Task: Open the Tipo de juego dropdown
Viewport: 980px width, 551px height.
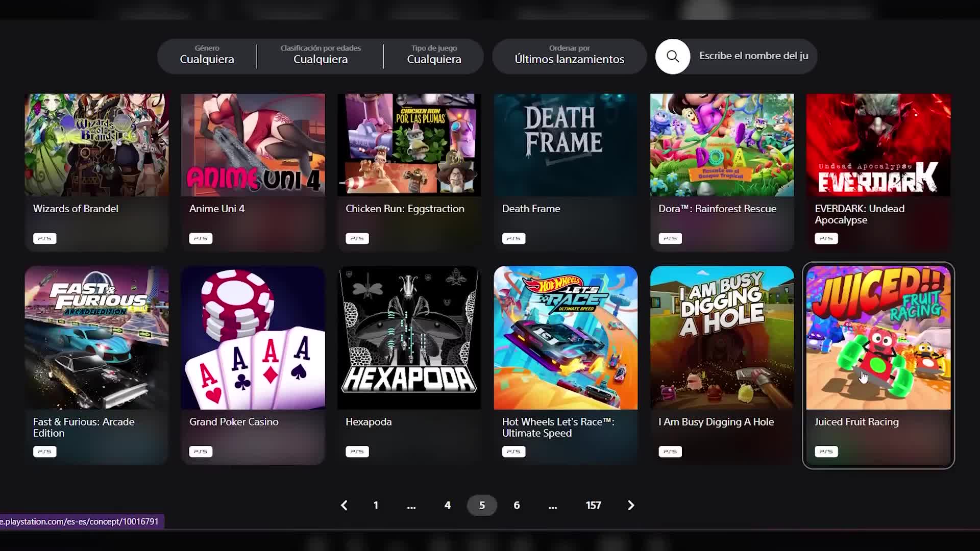Action: click(434, 56)
